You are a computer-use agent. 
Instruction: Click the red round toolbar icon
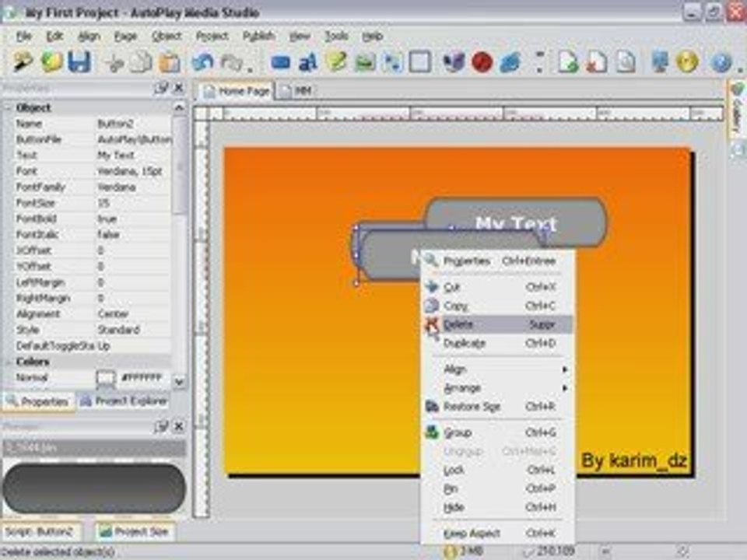[482, 62]
